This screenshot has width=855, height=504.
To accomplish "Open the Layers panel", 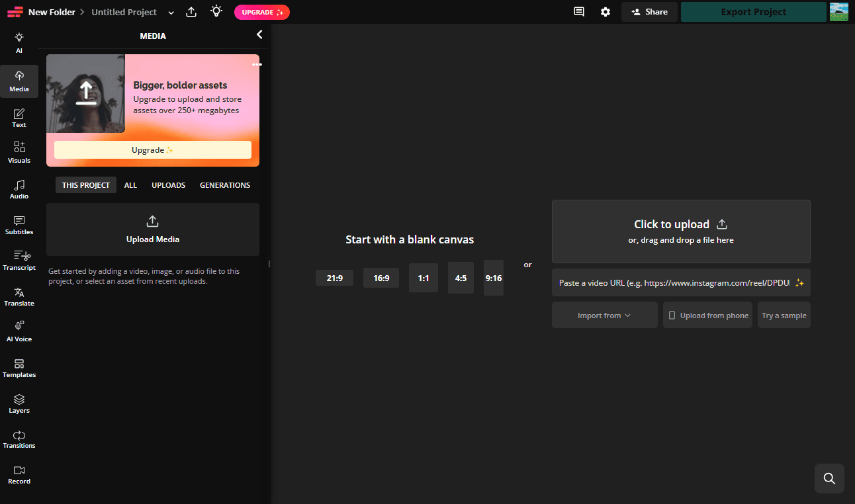I will coord(19,403).
